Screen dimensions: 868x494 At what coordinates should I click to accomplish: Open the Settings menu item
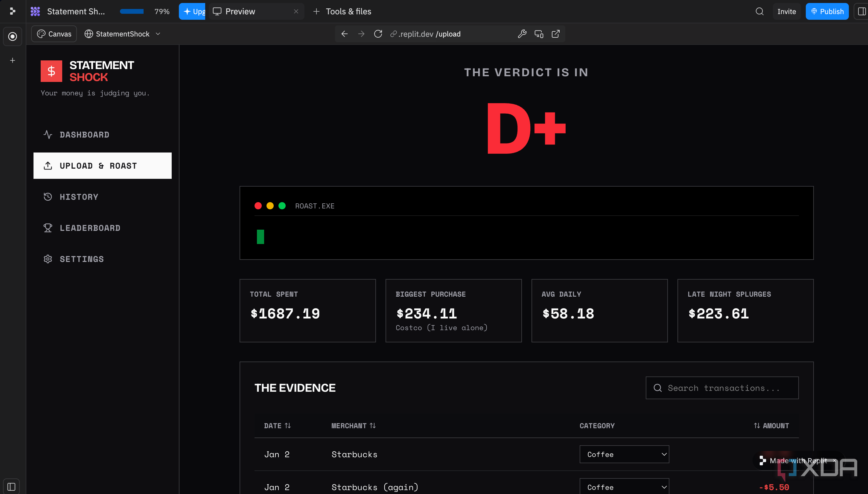[103, 259]
